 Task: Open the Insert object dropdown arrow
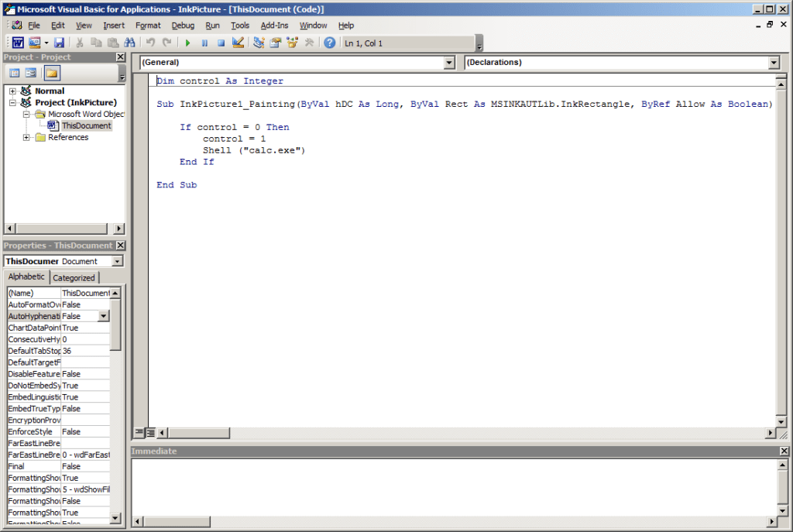click(46, 43)
